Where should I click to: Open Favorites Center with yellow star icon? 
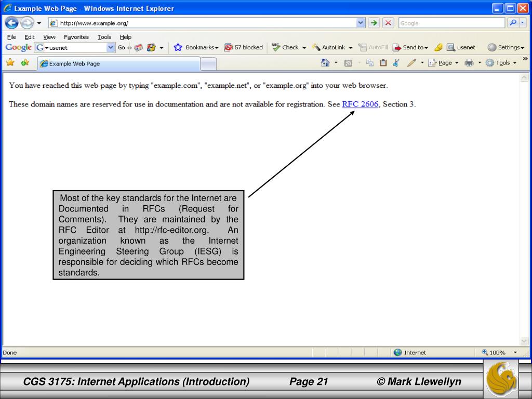10,62
